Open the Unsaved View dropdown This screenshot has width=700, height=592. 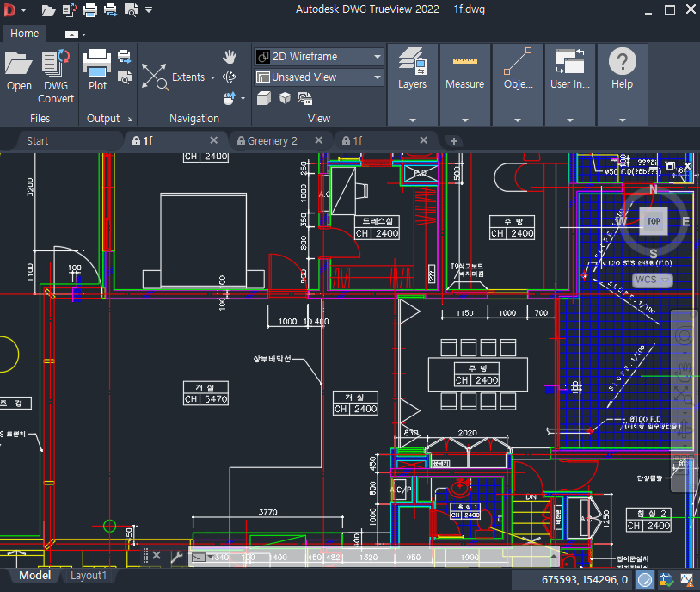click(x=319, y=77)
